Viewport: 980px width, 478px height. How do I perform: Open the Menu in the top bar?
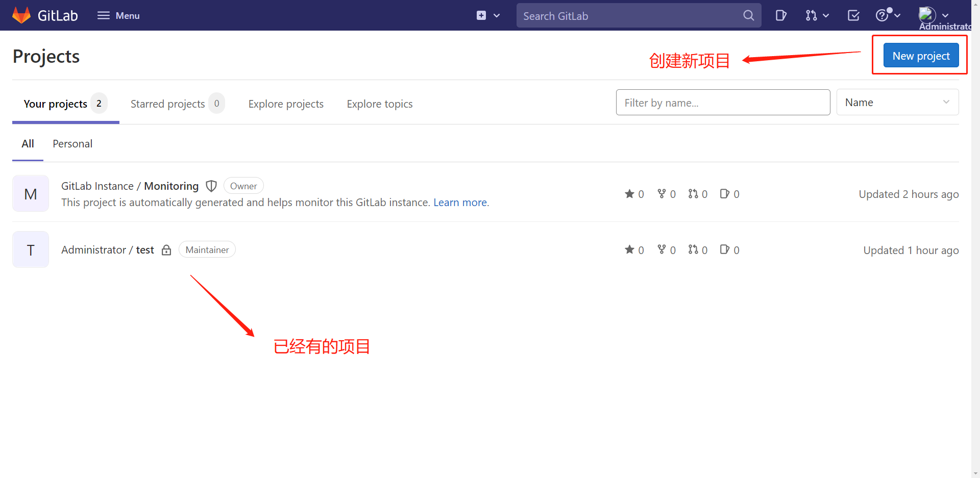(x=118, y=15)
